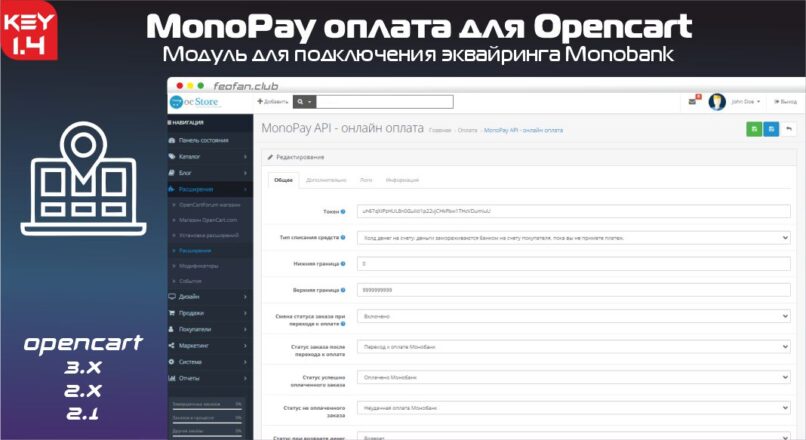This screenshot has width=806, height=440.
Task: Open the Модификаторы submenu item
Action: click(198, 266)
